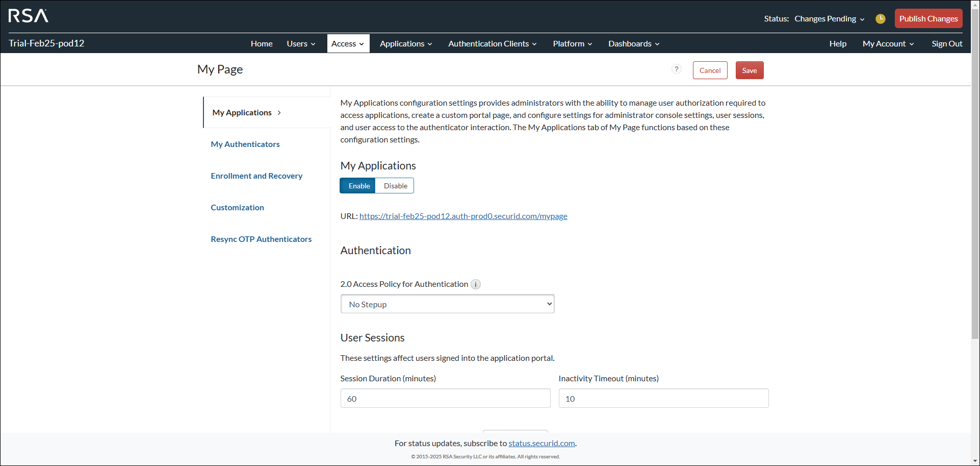Click the My Applications chevron arrow
The width and height of the screenshot is (980, 466).
[279, 113]
